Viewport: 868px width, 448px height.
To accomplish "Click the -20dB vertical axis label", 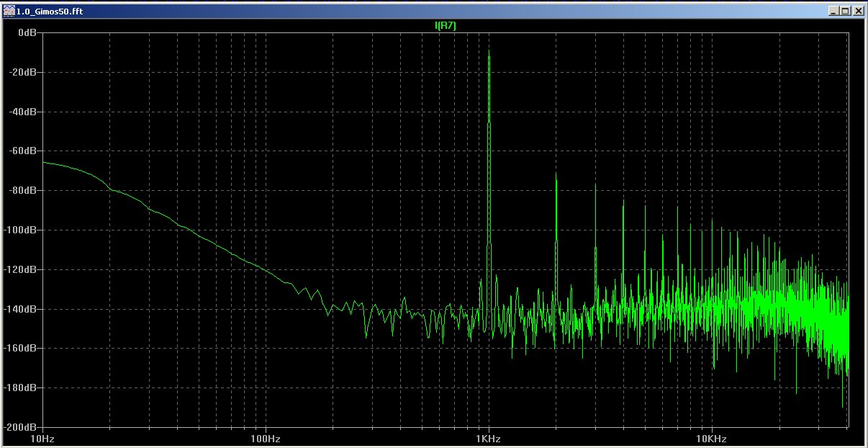I will click(x=23, y=73).
